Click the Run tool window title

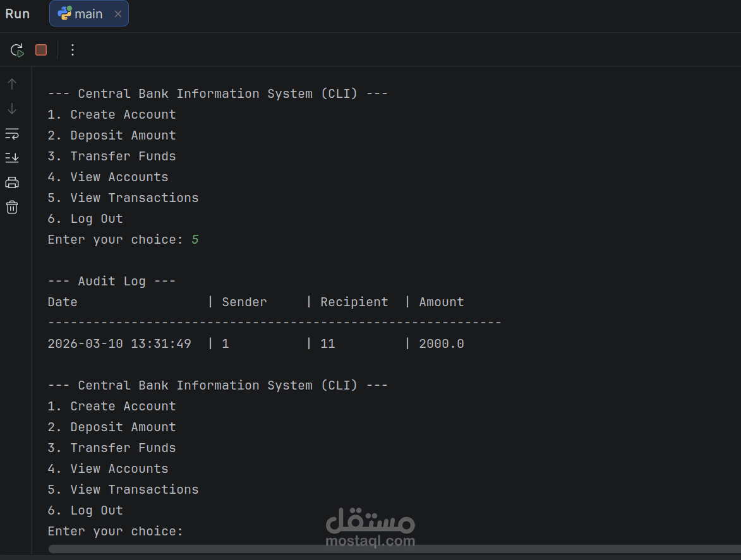tap(18, 14)
